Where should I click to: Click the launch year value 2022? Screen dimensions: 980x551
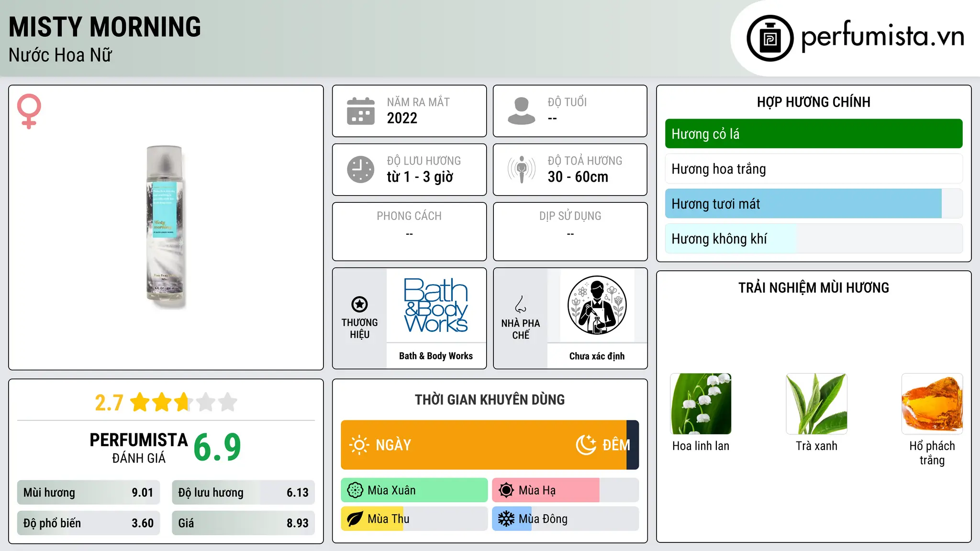pyautogui.click(x=402, y=118)
